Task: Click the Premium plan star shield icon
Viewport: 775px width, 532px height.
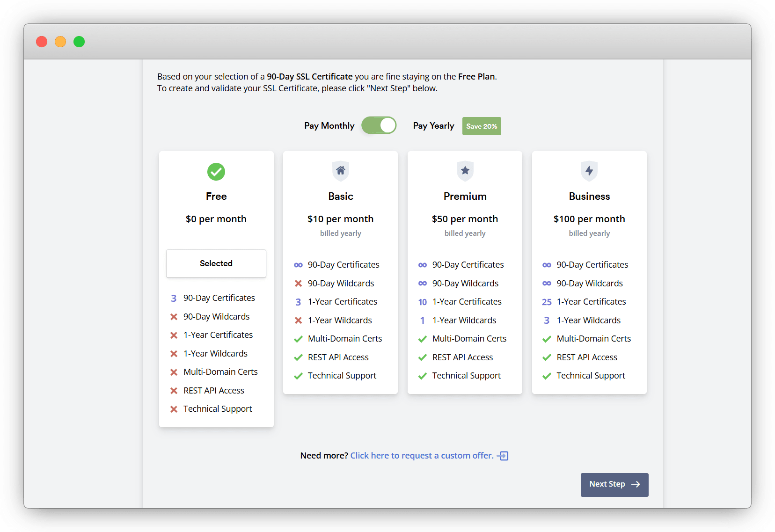Action: click(465, 171)
